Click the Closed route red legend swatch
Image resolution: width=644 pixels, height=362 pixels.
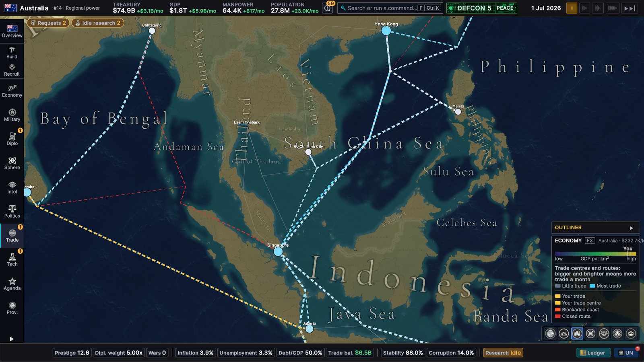[x=557, y=317]
